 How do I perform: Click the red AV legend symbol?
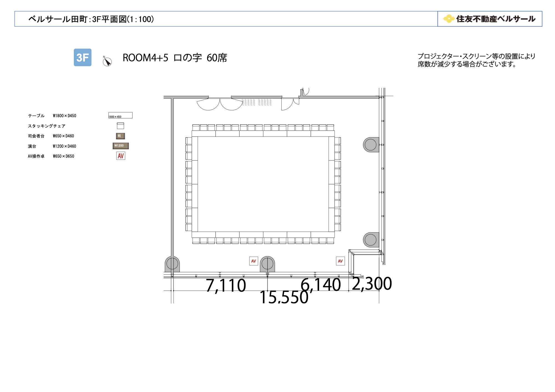click(121, 156)
